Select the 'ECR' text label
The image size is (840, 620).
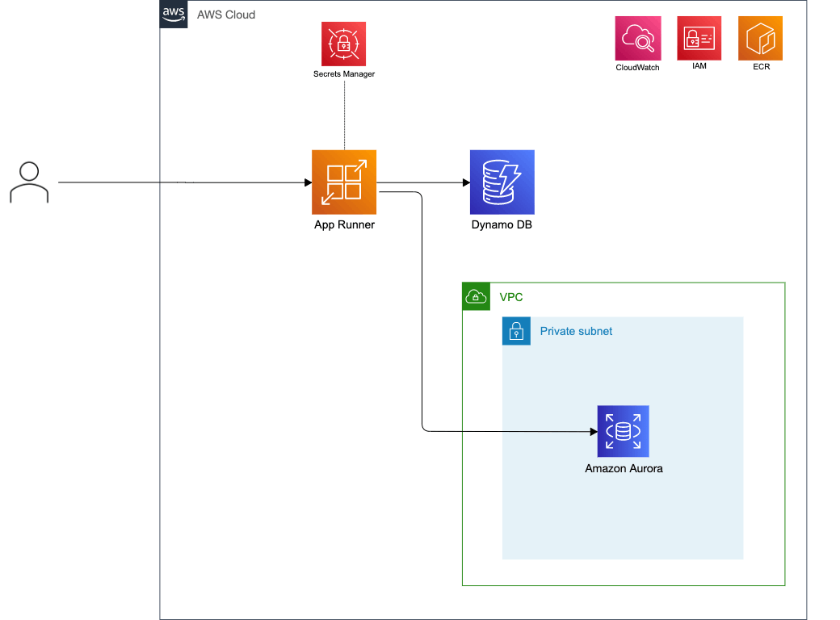point(761,66)
